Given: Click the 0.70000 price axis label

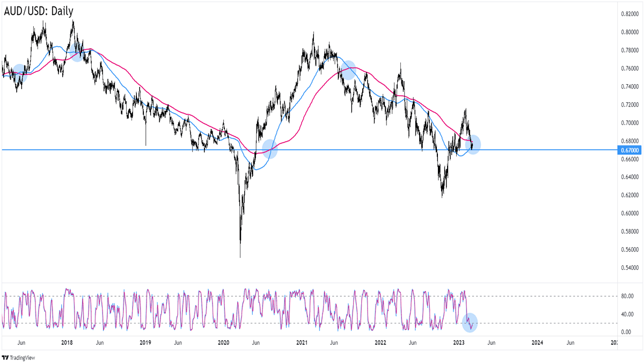Looking at the screenshot, I should (630, 123).
